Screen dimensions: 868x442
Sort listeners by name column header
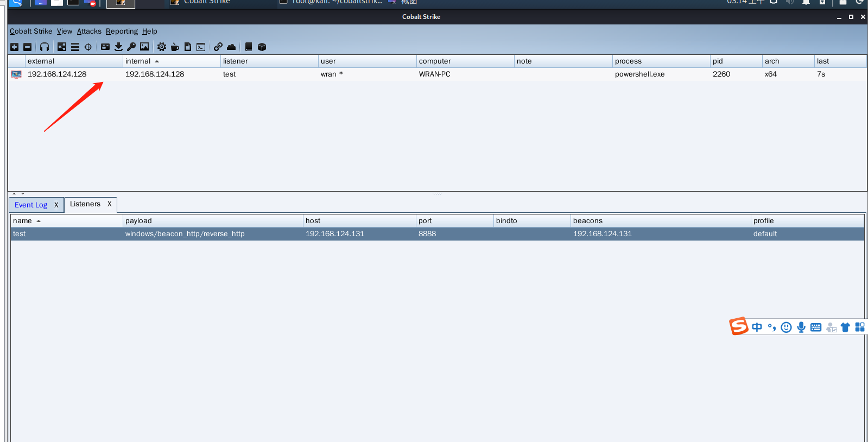(67, 221)
